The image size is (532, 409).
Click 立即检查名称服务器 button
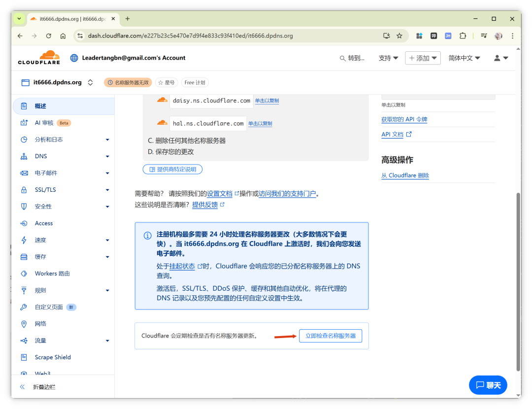click(331, 336)
